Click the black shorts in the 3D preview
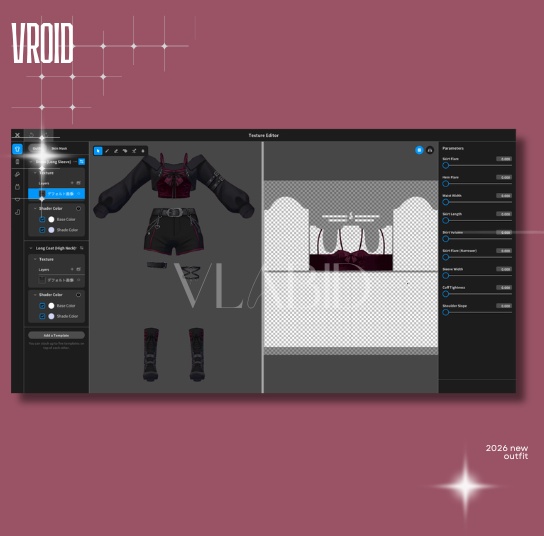 pos(173,231)
